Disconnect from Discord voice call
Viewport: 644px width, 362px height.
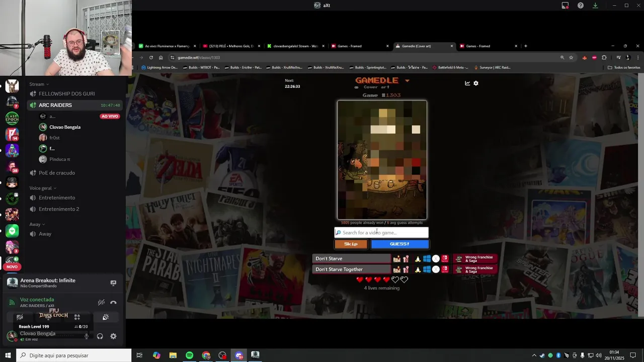(113, 302)
